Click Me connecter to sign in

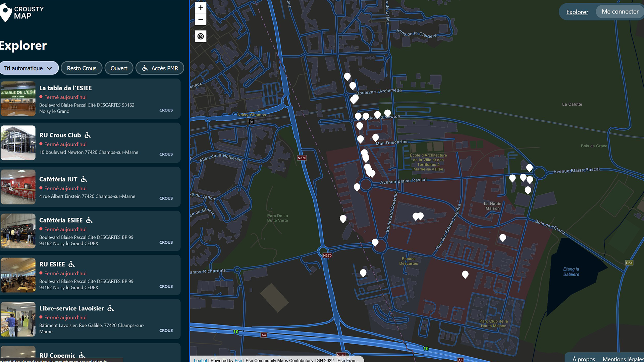pos(620,12)
